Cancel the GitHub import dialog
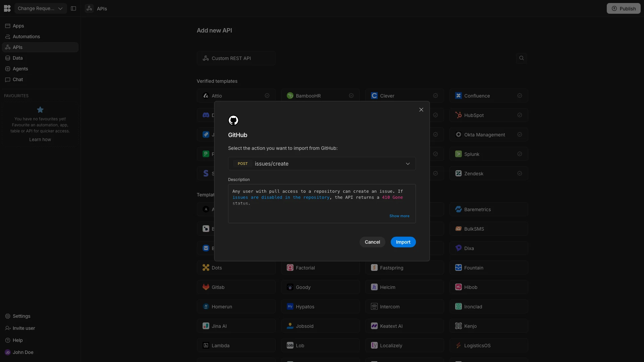 click(372, 242)
